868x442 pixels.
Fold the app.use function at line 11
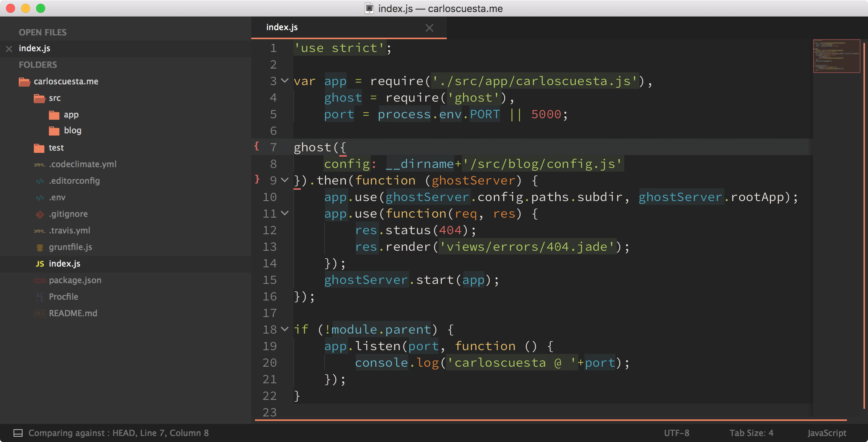tap(285, 213)
